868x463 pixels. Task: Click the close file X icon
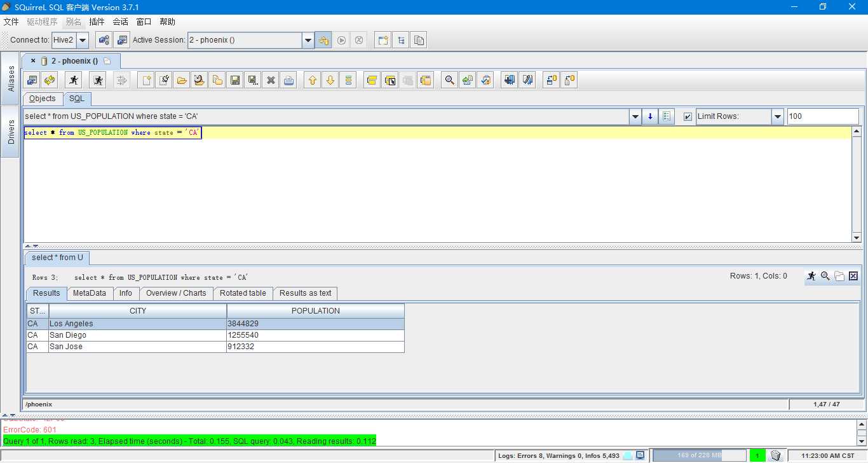coord(271,80)
